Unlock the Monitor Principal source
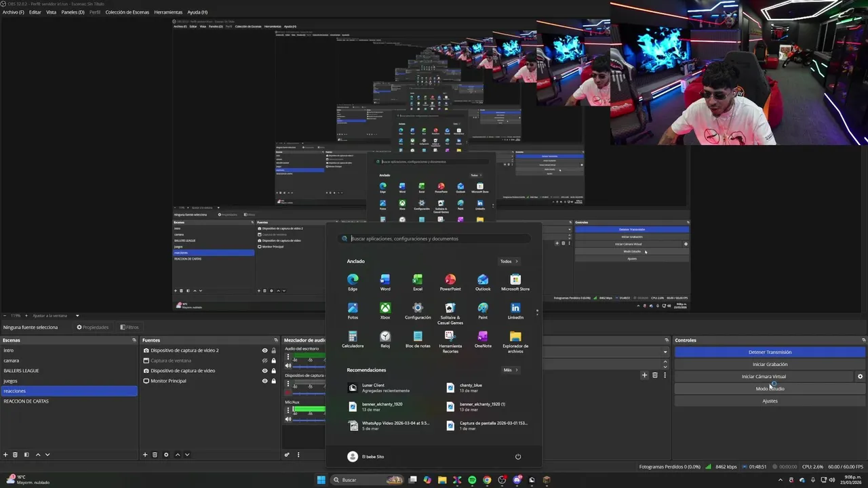The image size is (868, 488). tap(274, 381)
